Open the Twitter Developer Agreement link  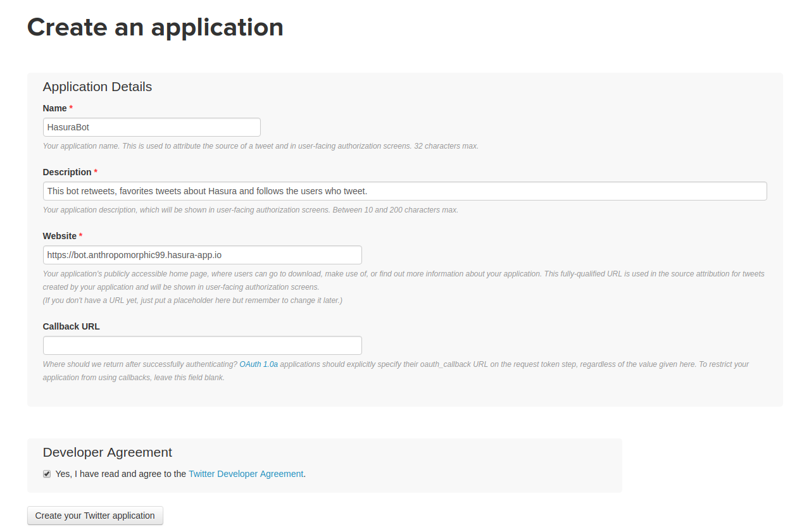click(246, 474)
